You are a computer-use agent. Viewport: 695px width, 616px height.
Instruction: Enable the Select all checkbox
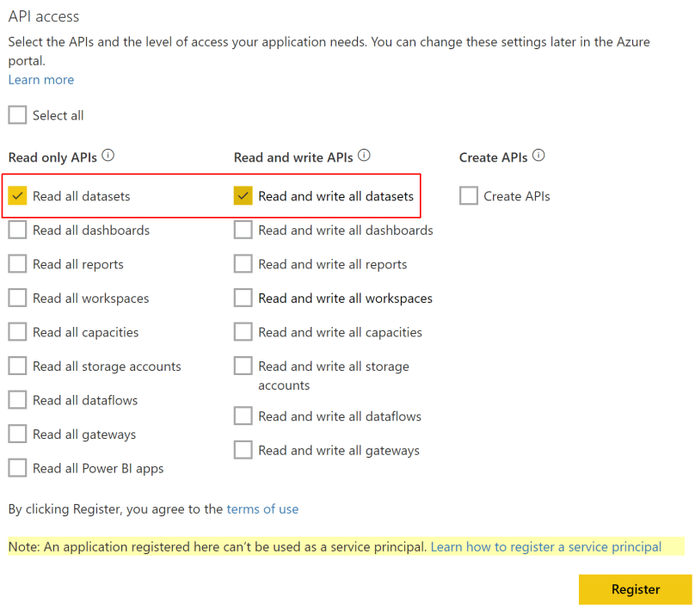tap(17, 114)
